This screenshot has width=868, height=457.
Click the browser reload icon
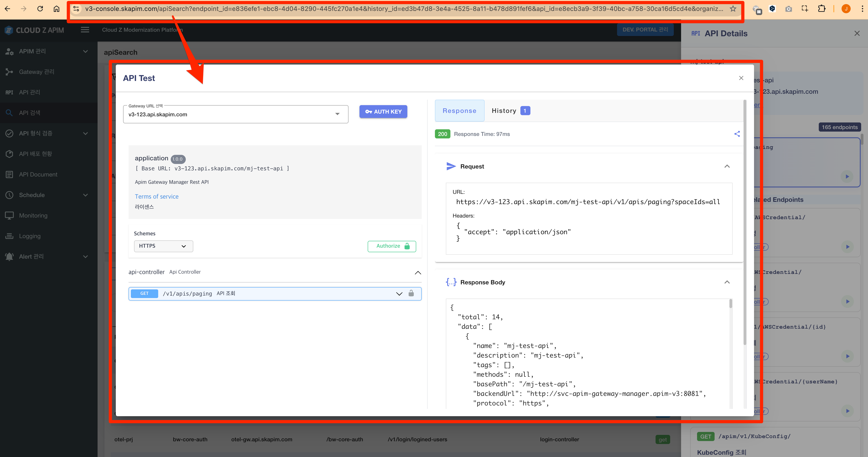point(40,9)
